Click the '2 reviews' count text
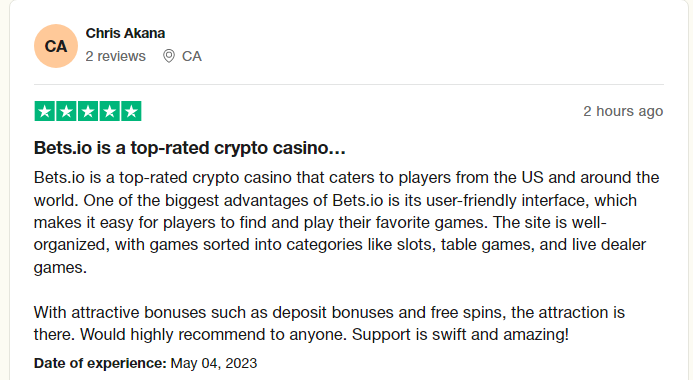The image size is (693, 380). click(x=115, y=56)
